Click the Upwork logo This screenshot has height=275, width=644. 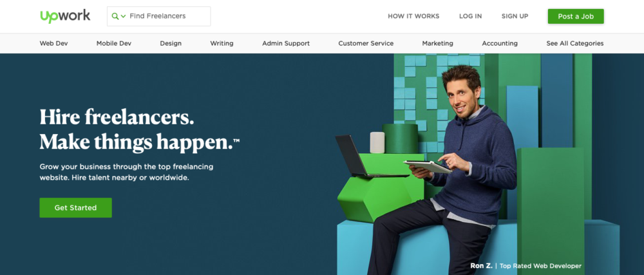point(65,16)
